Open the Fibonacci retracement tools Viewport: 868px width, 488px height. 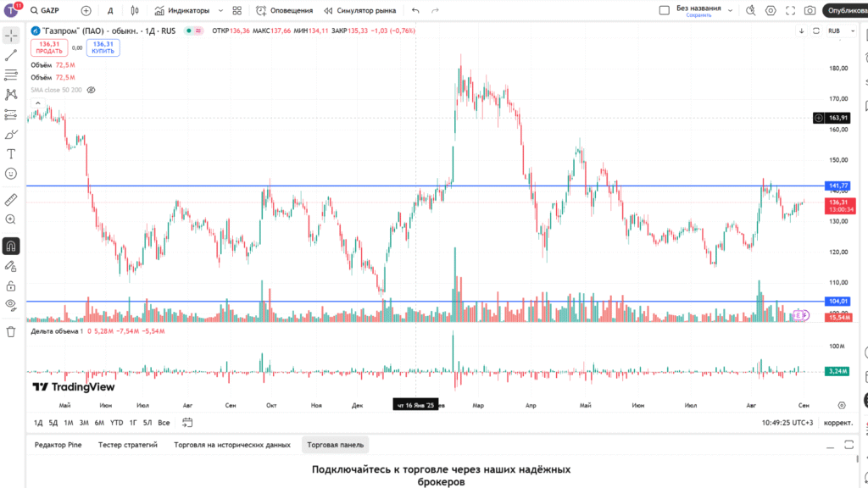(x=11, y=75)
